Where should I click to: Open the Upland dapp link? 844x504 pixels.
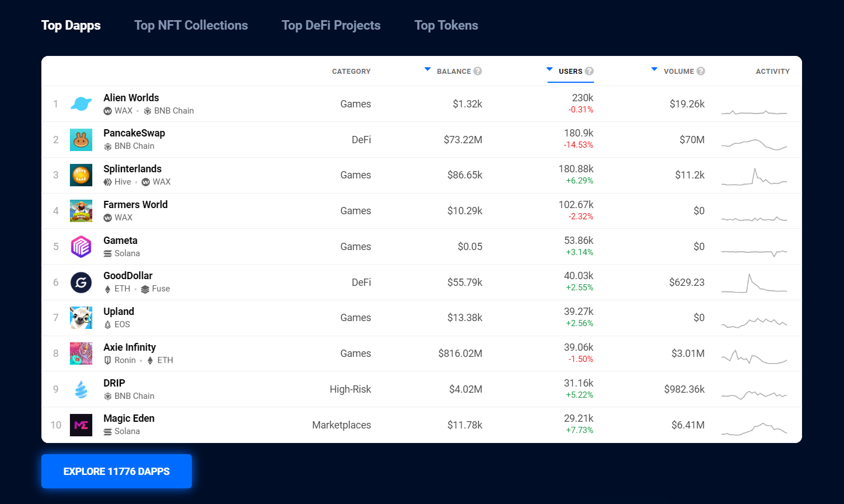point(119,312)
